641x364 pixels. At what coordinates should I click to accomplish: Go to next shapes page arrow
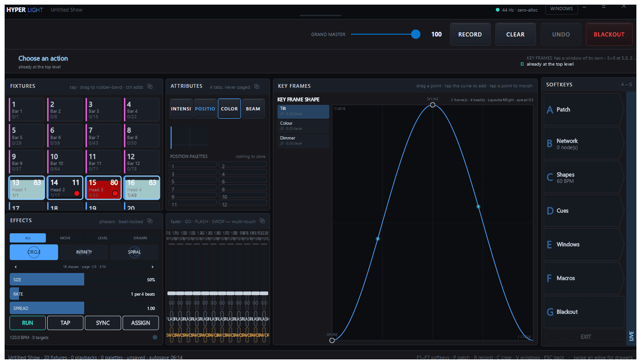click(153, 267)
